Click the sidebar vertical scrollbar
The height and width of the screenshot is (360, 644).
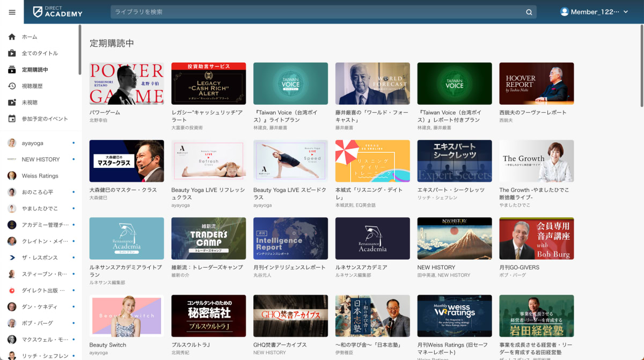coord(80,49)
